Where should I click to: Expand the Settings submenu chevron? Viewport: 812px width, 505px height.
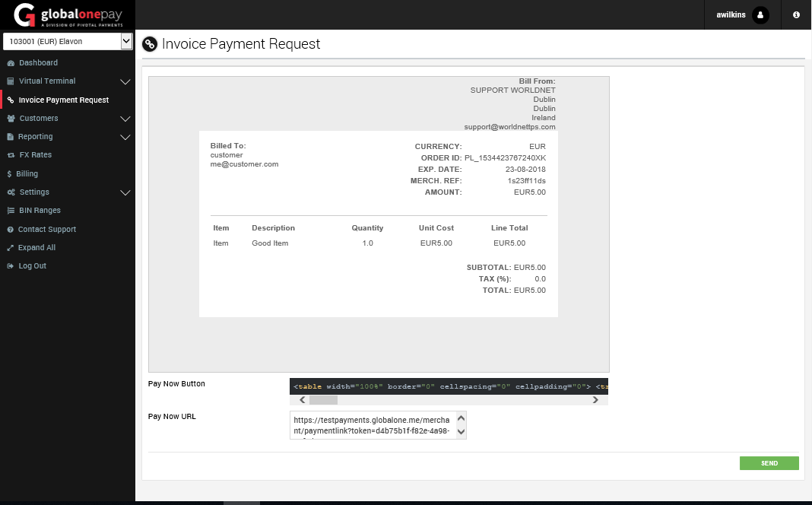pyautogui.click(x=125, y=192)
